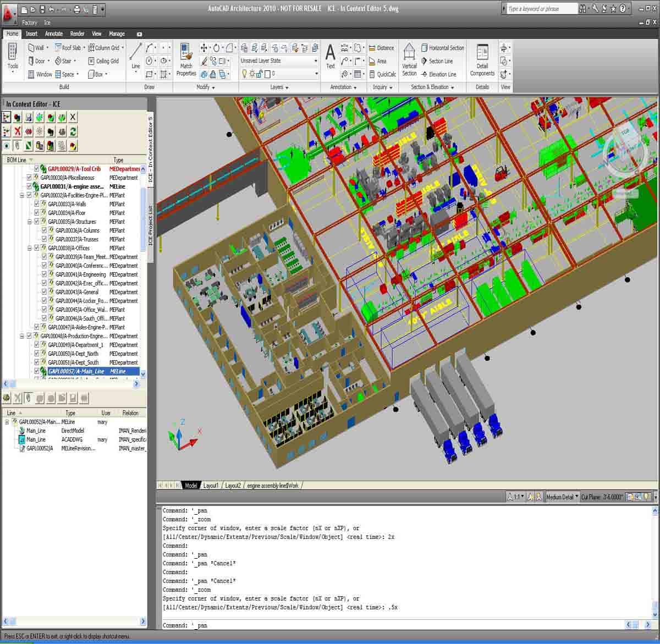Viewport: 660px width, 644px height.
Task: Select the Space tool
Action: [x=64, y=74]
